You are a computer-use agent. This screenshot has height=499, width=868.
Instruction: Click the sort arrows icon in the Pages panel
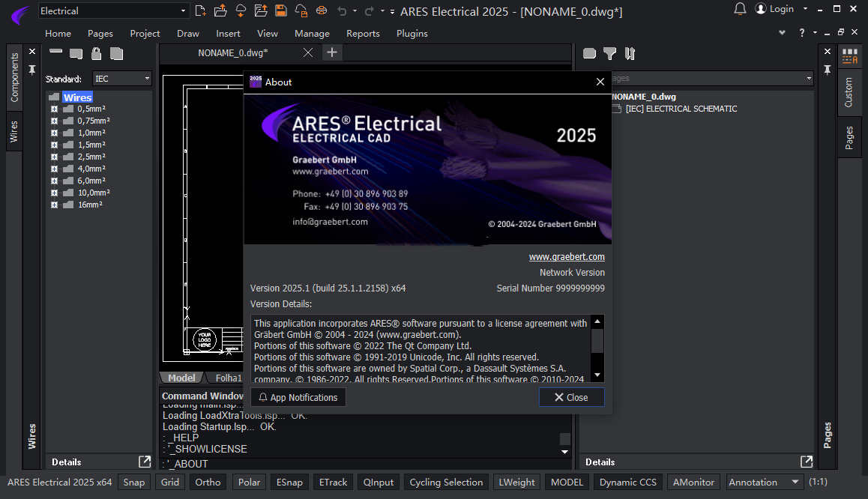click(630, 54)
